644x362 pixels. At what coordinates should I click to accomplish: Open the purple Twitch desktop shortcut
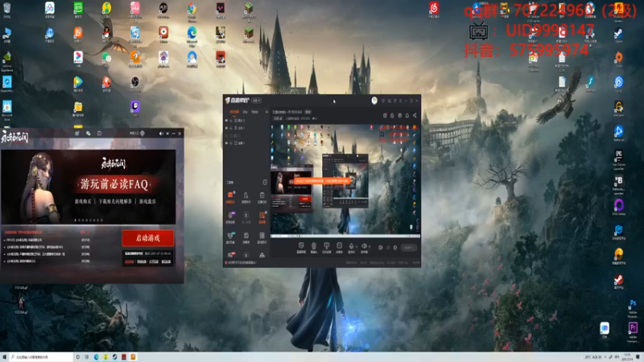[134, 107]
